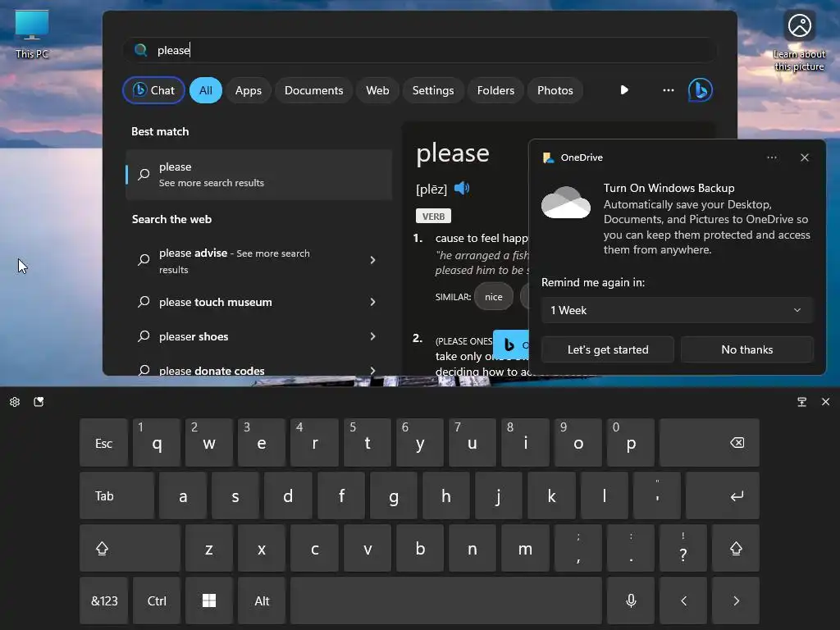Switch to the Web search filter
This screenshot has height=630, width=840.
coord(377,90)
